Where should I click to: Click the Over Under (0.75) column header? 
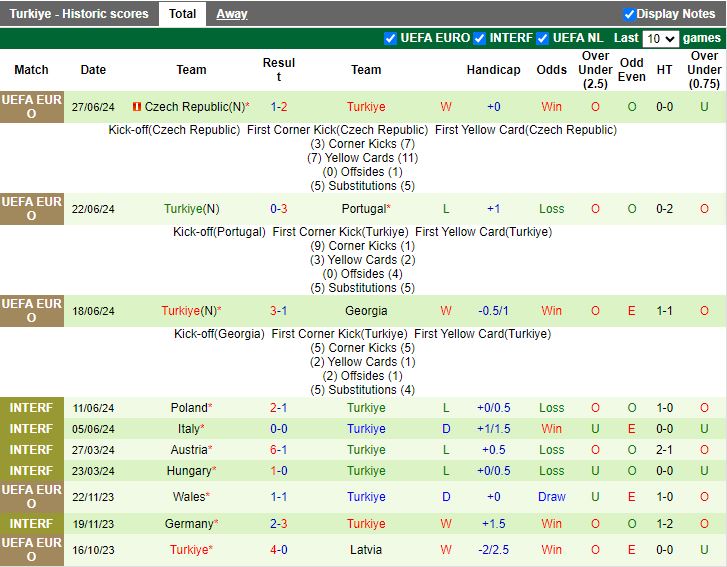coord(704,70)
